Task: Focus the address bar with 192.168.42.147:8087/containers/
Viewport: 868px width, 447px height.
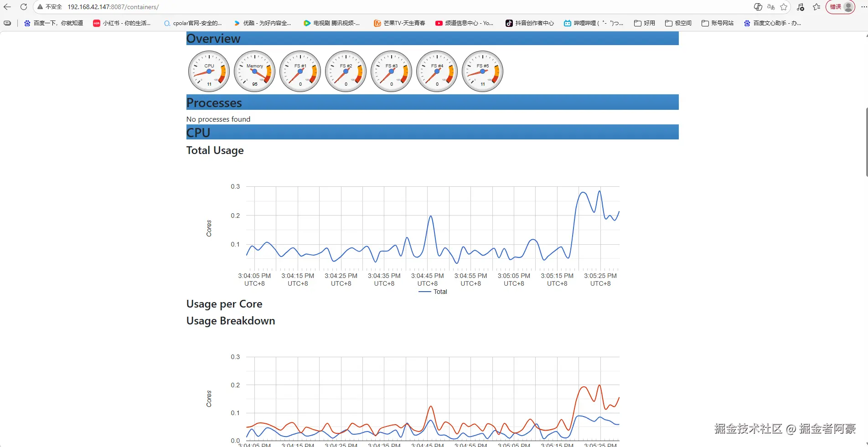Action: tap(113, 7)
